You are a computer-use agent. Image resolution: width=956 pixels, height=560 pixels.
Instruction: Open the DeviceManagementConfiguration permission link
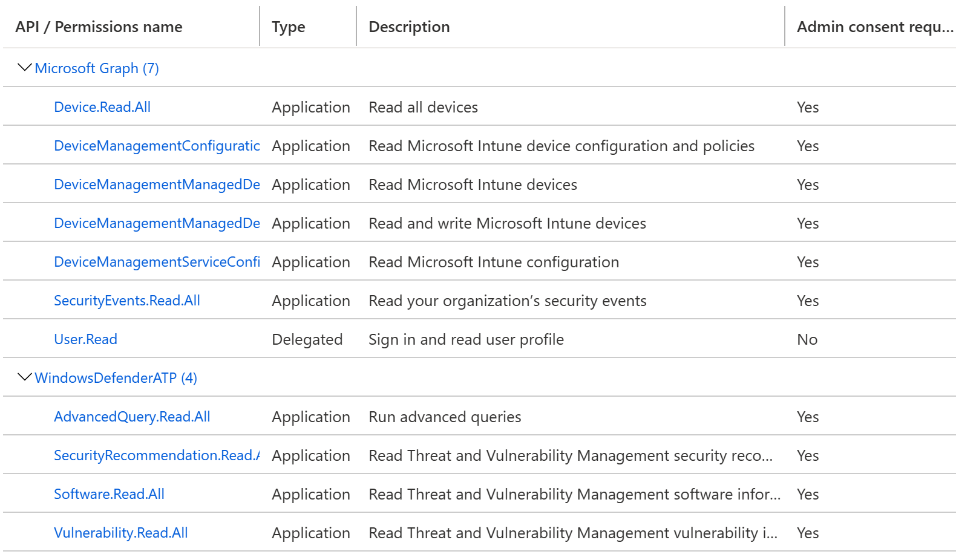(x=157, y=146)
